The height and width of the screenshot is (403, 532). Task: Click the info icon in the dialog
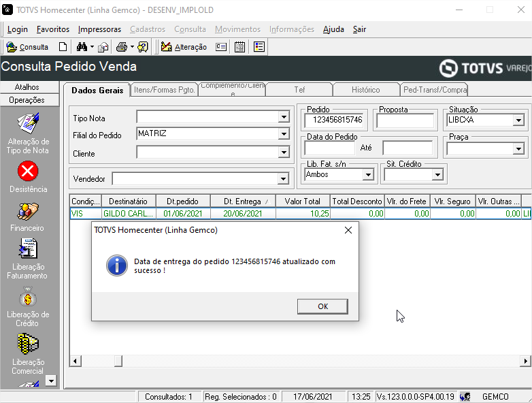click(117, 265)
